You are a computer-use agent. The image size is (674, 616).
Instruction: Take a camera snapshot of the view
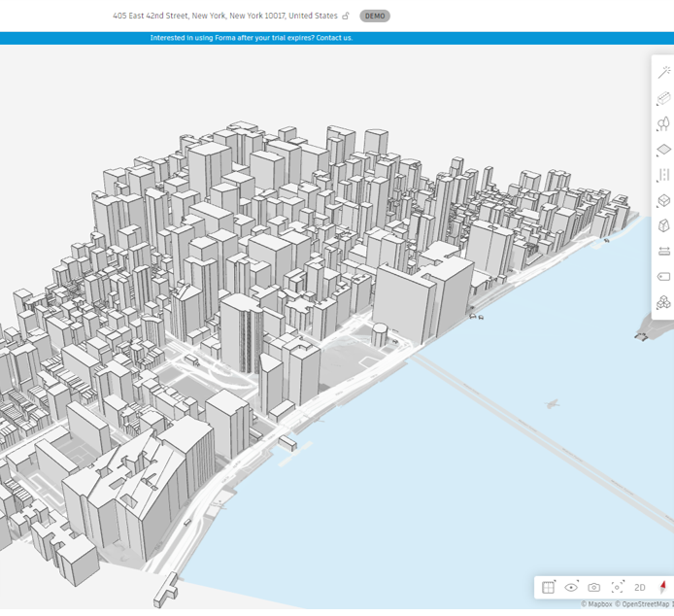coord(593,587)
